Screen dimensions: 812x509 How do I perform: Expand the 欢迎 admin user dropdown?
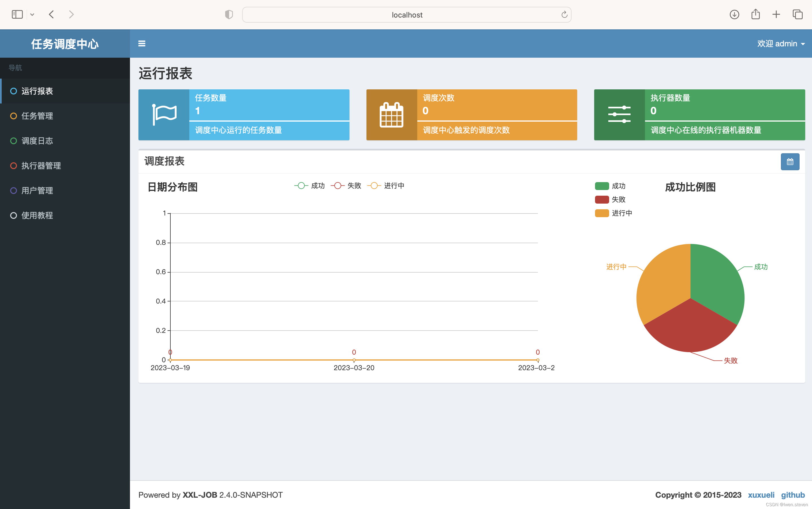(781, 44)
